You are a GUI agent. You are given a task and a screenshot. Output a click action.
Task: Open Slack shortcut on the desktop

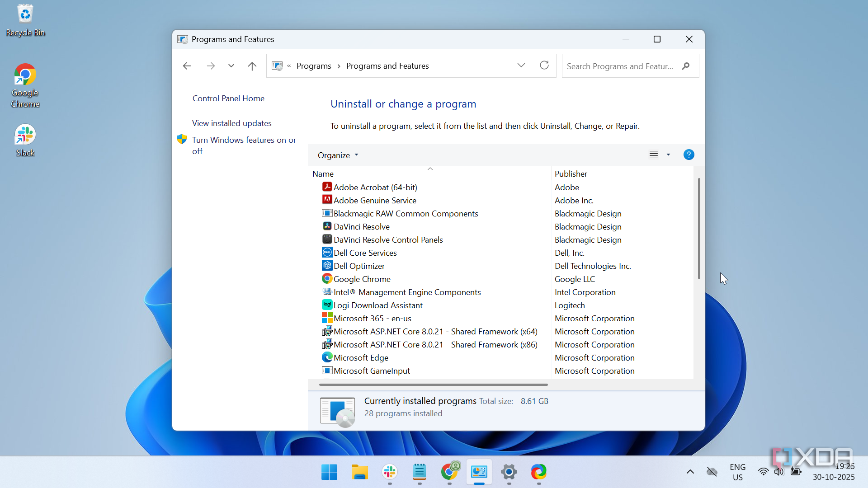25,140
